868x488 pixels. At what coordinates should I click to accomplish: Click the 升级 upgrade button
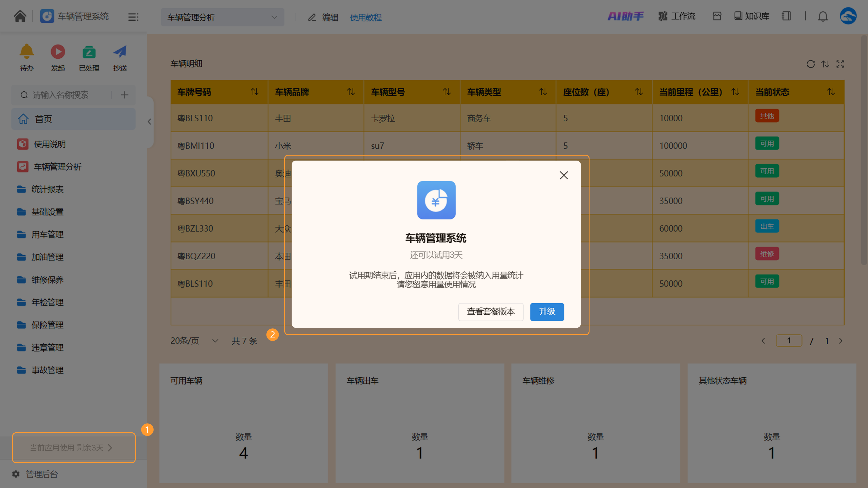547,312
